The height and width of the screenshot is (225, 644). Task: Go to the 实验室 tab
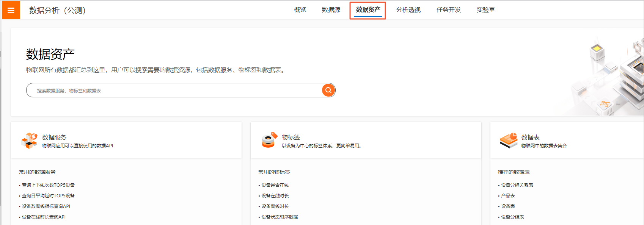486,10
